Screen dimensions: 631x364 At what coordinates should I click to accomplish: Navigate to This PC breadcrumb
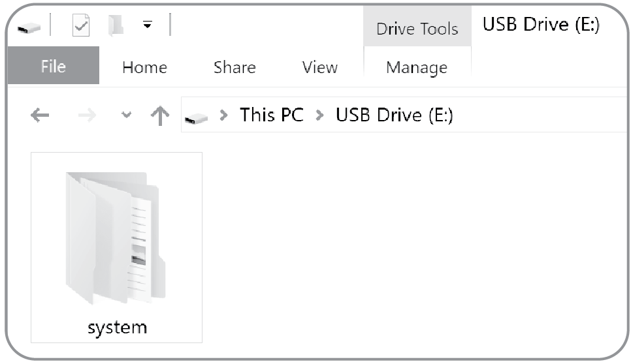272,115
